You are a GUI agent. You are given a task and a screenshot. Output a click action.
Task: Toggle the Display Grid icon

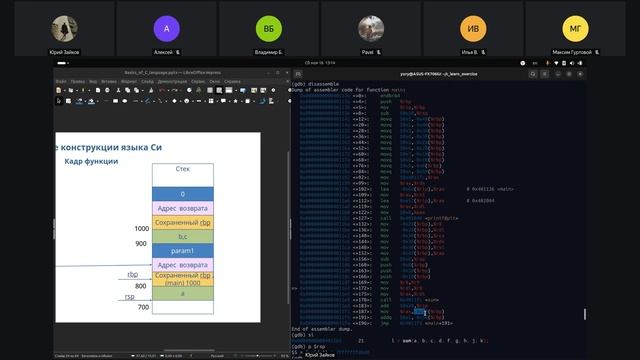point(210,90)
